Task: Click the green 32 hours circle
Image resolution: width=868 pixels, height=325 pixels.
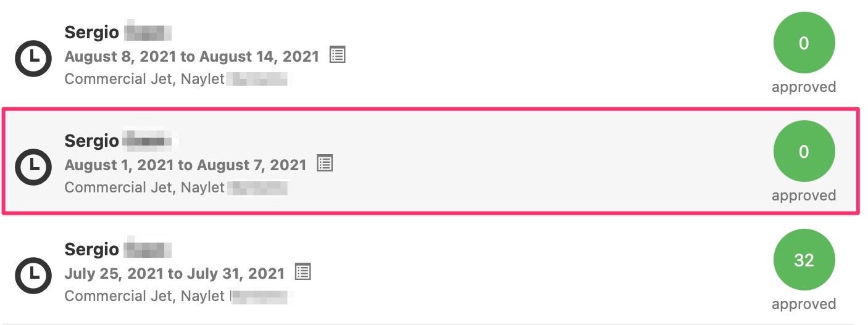Action: point(804,260)
